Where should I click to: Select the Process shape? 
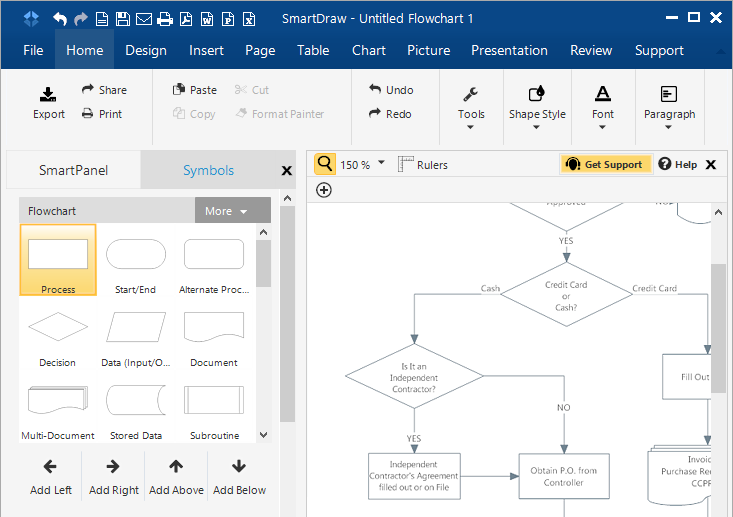[x=58, y=259]
